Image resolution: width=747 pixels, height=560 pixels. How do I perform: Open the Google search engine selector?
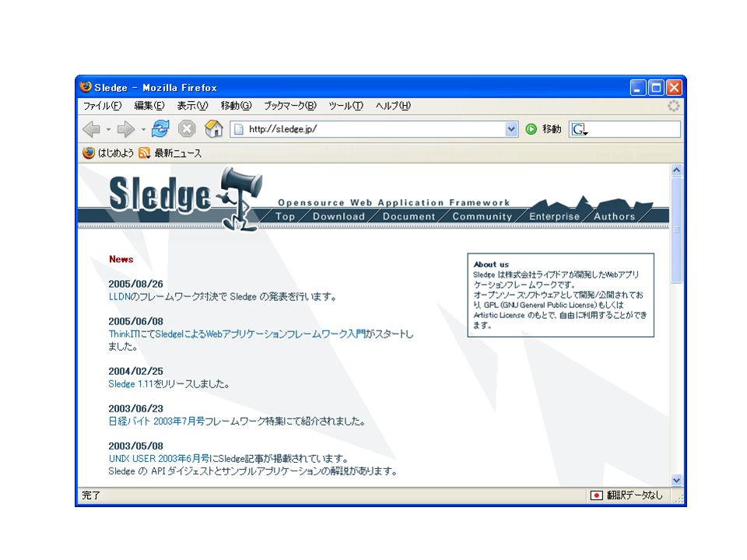pos(579,129)
